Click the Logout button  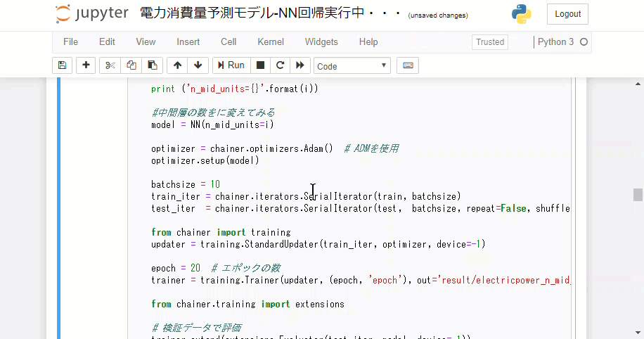click(567, 14)
